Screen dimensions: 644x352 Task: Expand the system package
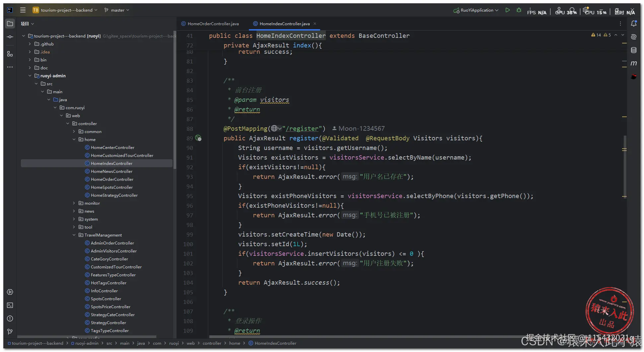[74, 219]
